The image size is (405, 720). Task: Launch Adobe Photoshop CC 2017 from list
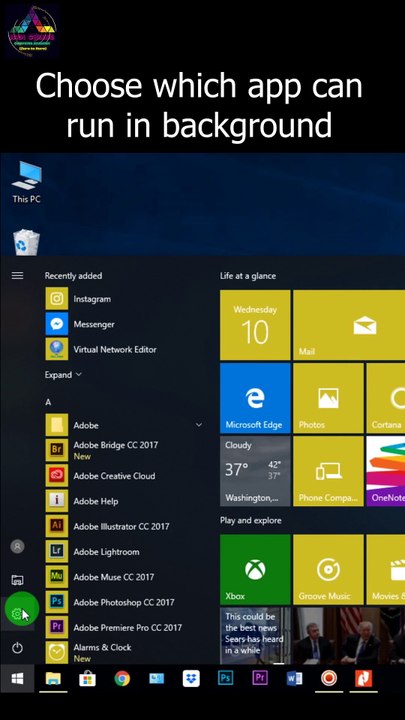pyautogui.click(x=124, y=602)
